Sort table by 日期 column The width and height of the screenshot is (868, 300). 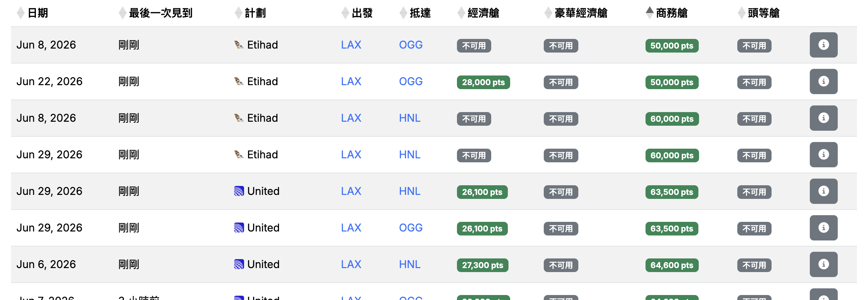[32, 13]
